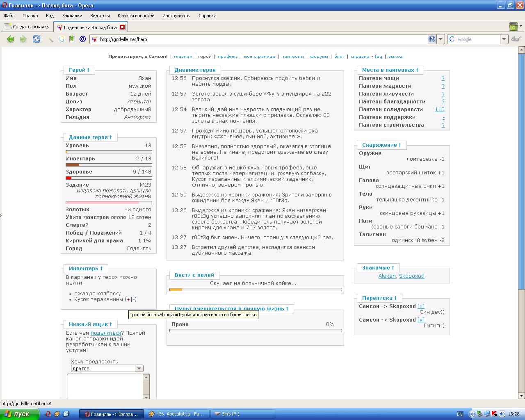Viewport: 525px width, 420px height.
Task: Open the address bar history dropdown
Action: [x=441, y=39]
